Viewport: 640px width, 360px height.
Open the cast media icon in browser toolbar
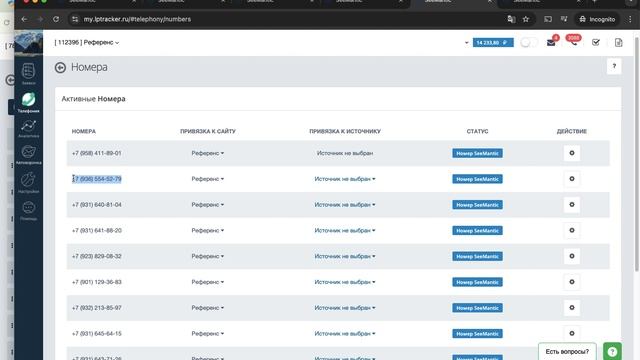[548, 19]
